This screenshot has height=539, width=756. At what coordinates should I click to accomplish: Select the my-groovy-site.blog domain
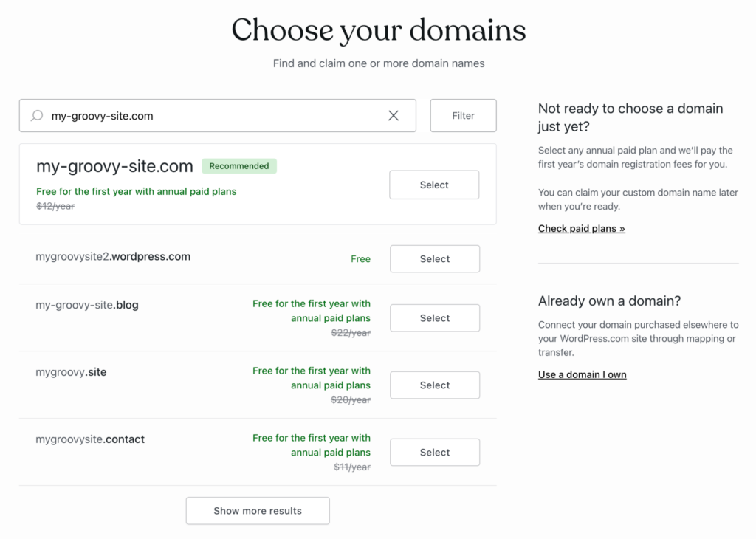[x=434, y=318]
